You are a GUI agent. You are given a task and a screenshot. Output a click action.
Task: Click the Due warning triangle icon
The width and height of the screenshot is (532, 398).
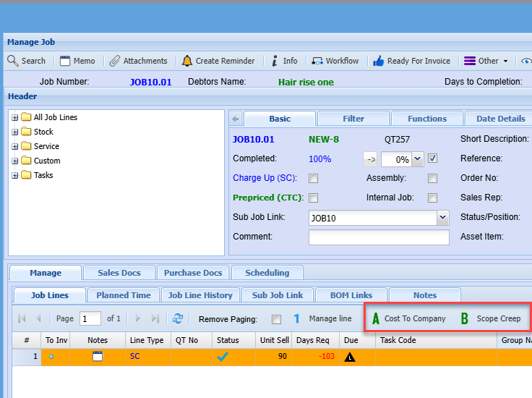click(350, 357)
